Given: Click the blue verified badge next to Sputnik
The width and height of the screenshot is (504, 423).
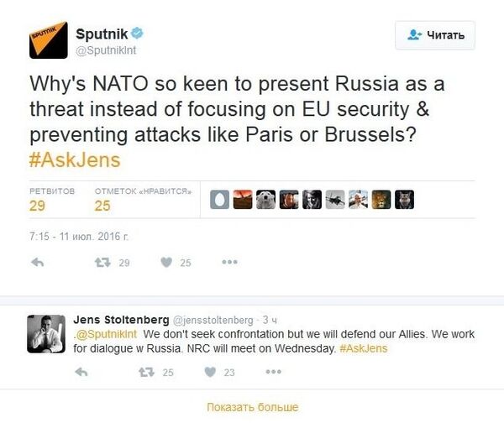Looking at the screenshot, I should (x=137, y=34).
